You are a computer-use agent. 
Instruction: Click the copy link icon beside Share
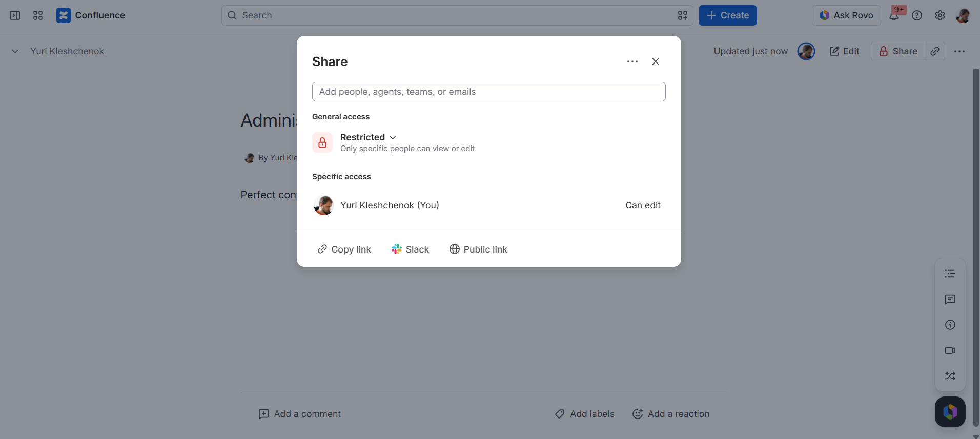pos(935,51)
